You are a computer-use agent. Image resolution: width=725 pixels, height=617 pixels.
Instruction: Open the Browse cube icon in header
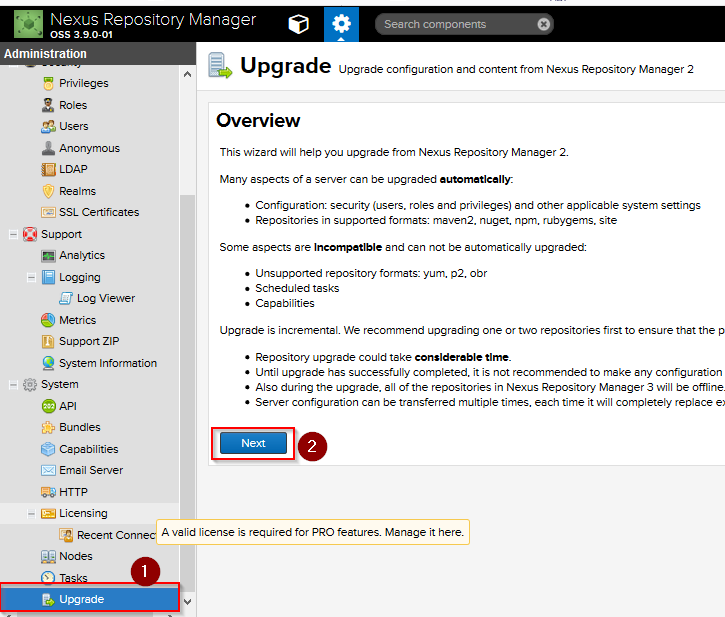298,24
